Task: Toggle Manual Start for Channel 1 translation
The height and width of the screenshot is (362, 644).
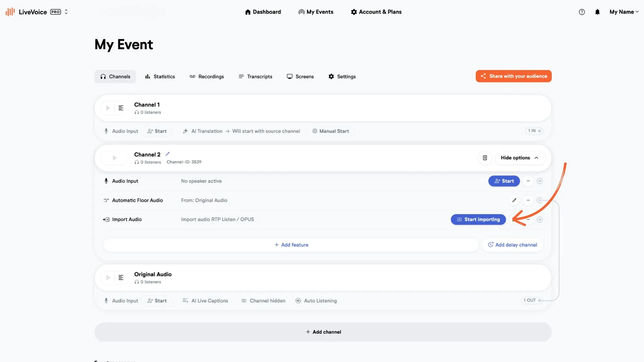Action: [331, 131]
